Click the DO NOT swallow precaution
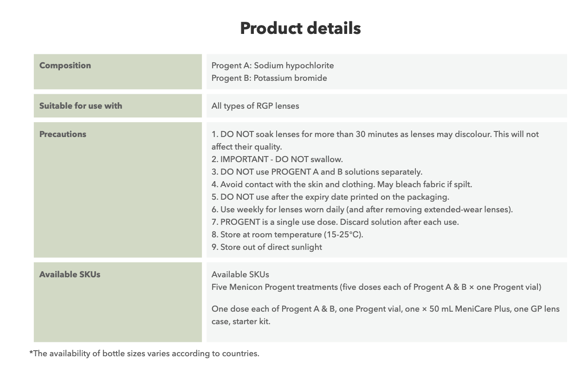Viewport: 588px width, 379px height. [277, 159]
